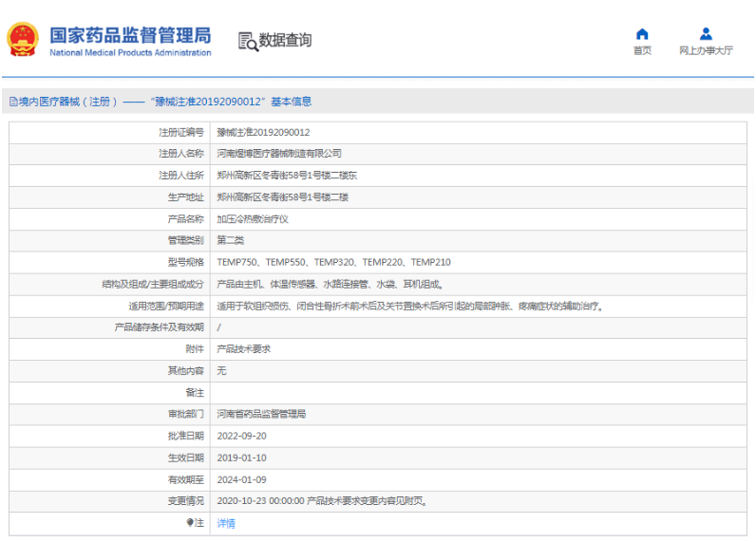Image resolution: width=756 pixels, height=542 pixels.
Task: Click the 境内医疗器械（注册）breadcrumb text
Action: (68, 102)
